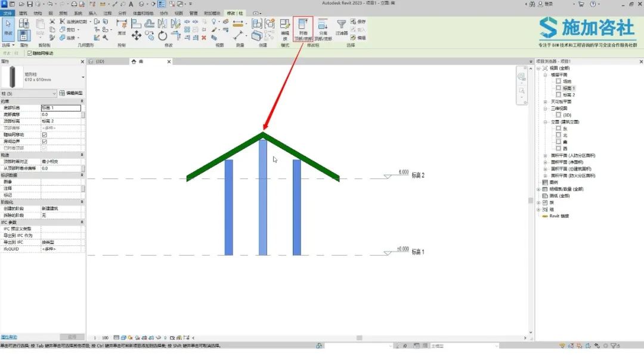The image size is (644, 363).
Task: Click the red Delete X icon
Action: [204, 38]
